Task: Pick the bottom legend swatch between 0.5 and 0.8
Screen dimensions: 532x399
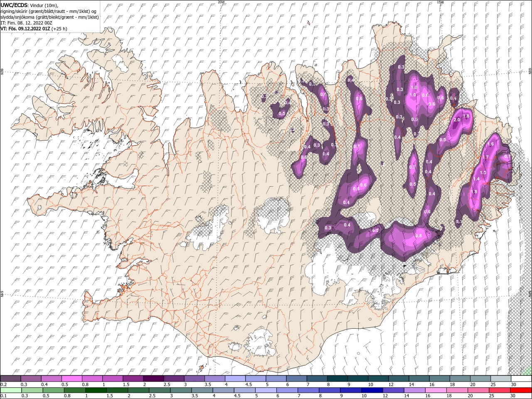Action: (53, 390)
